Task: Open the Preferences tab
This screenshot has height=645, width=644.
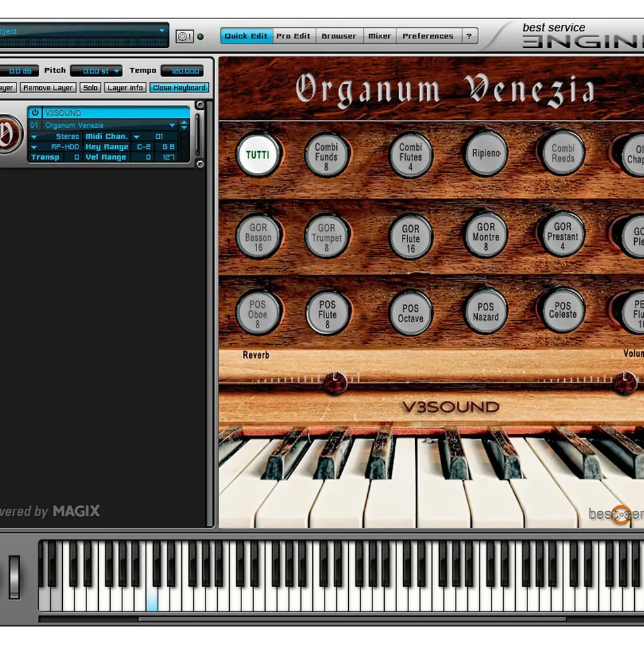Action: [x=428, y=36]
